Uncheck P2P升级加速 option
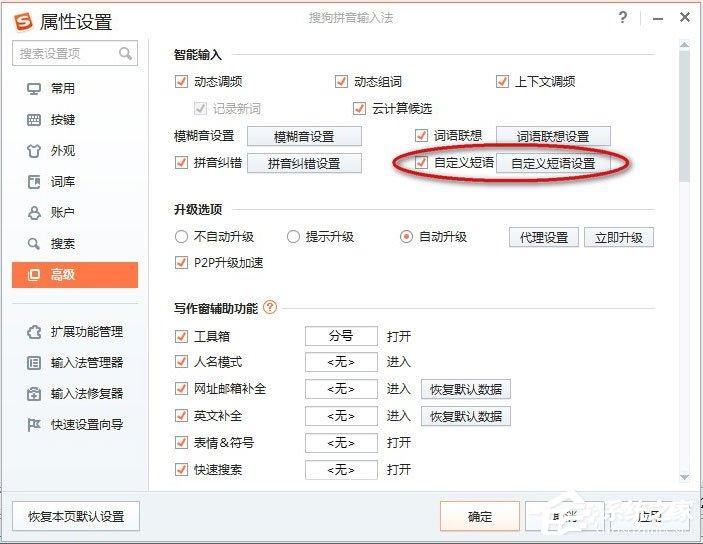This screenshot has height=544, width=703. pos(181,262)
